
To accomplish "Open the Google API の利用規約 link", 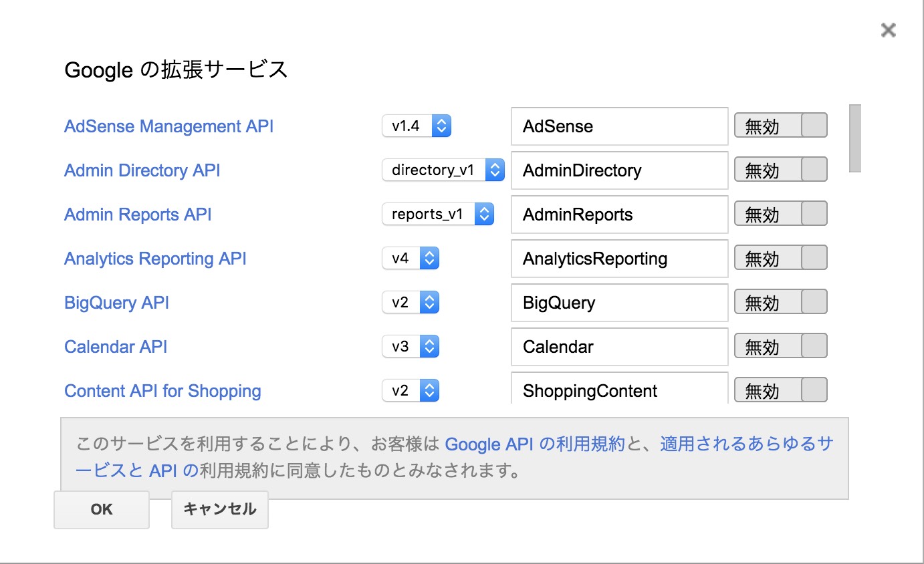I will pyautogui.click(x=535, y=444).
